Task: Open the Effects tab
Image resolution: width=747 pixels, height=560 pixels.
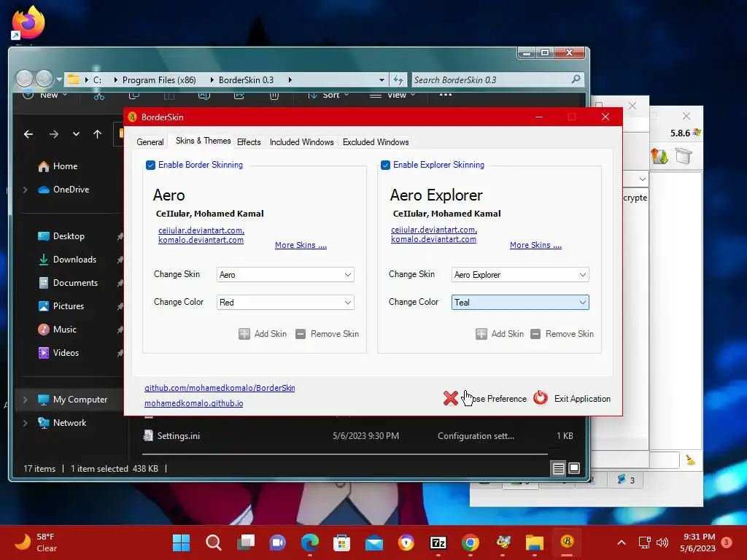Action: click(249, 142)
